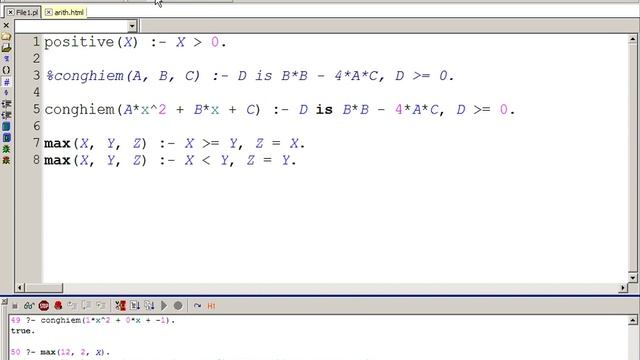Click the horizontal scrollbar thumb

(44, 288)
